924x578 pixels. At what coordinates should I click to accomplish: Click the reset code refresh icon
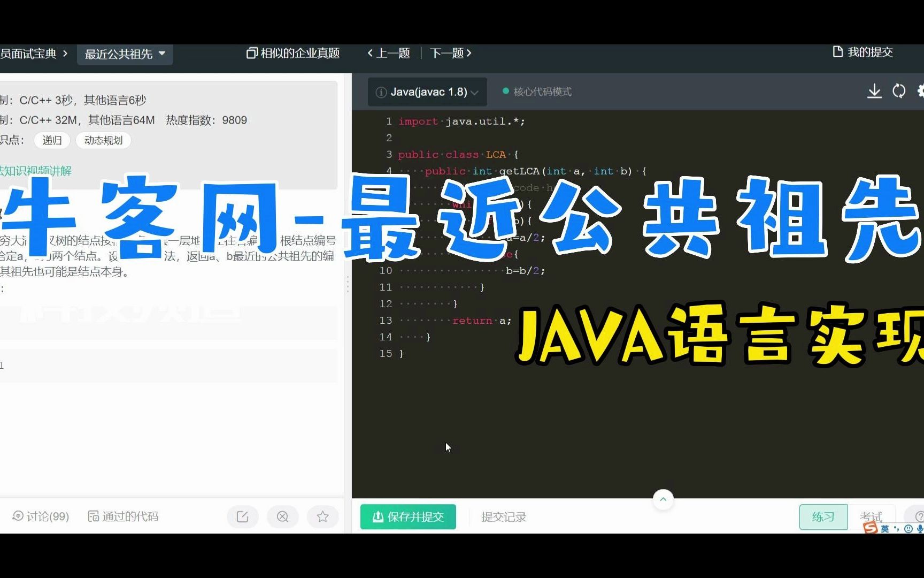click(x=899, y=91)
